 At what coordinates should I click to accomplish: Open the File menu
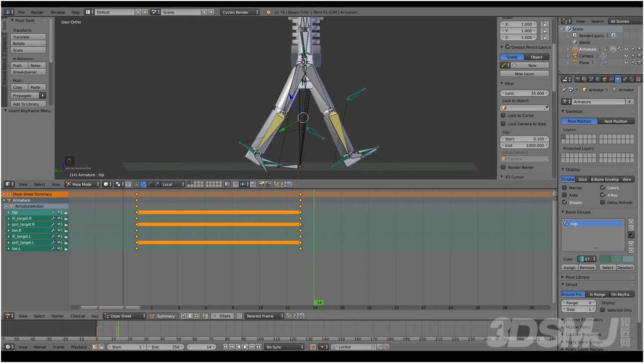click(x=22, y=12)
